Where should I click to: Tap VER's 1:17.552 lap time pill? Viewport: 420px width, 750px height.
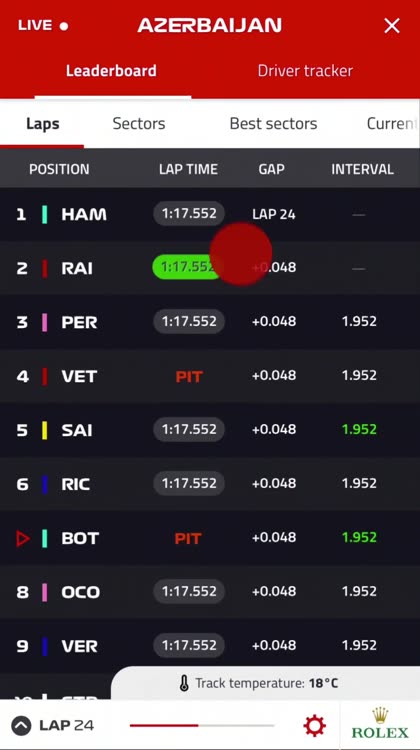[188, 645]
